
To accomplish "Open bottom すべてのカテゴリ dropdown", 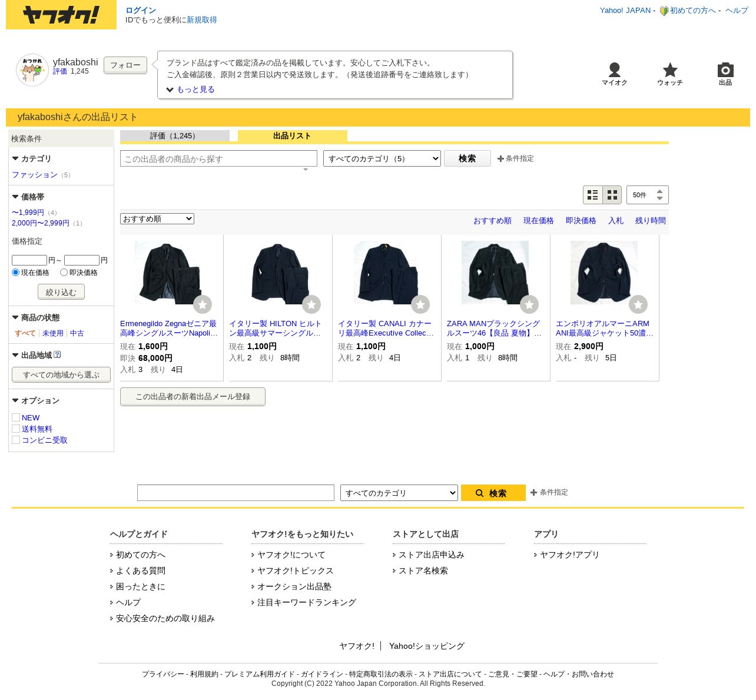I will click(399, 493).
